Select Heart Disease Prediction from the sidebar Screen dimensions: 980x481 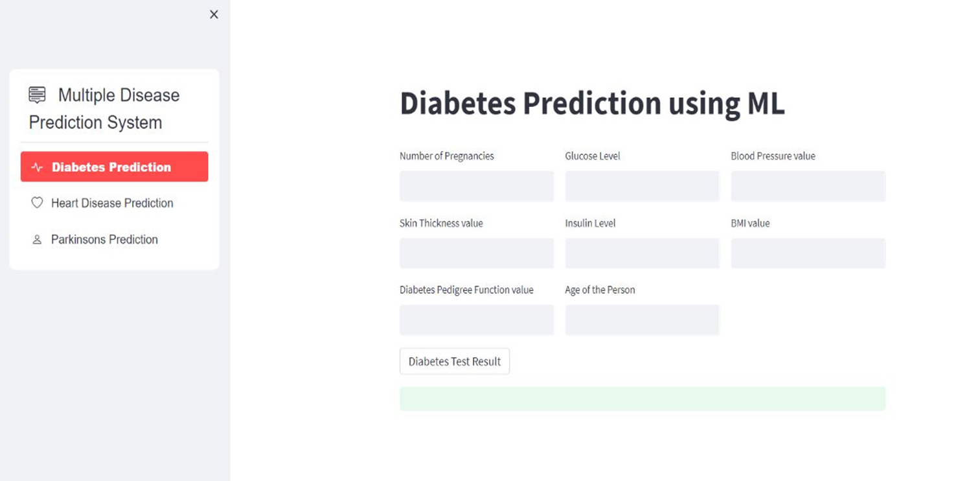pyautogui.click(x=112, y=203)
